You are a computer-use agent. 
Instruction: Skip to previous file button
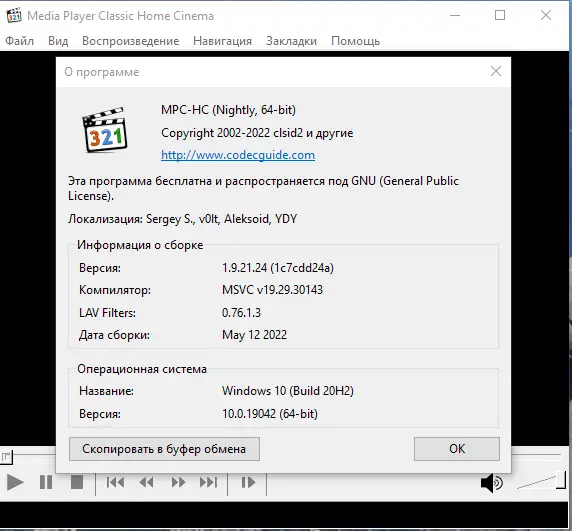pos(115,482)
